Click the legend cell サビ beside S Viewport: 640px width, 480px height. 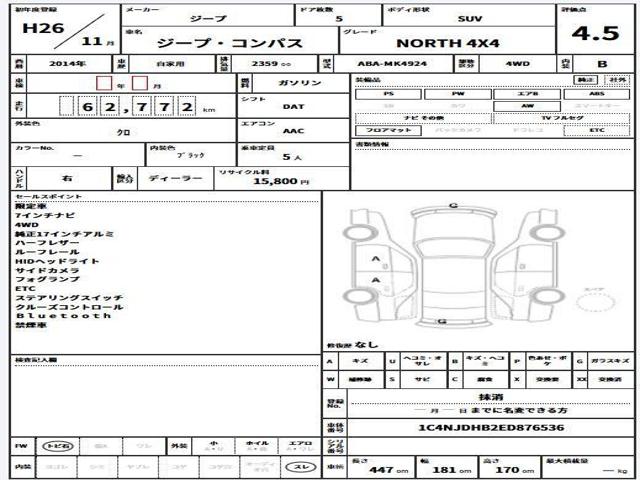(x=422, y=380)
